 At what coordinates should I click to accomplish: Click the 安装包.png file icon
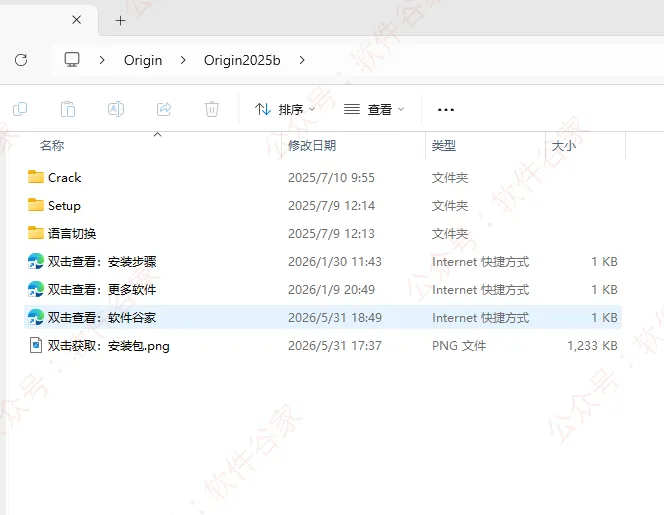click(36, 345)
